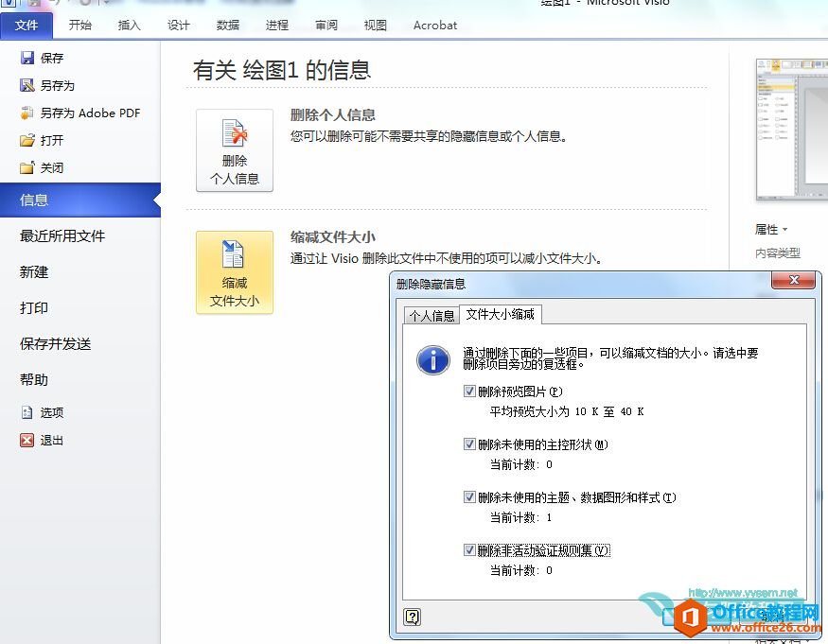
Task: Select the 文件大小缩减 tab
Action: (500, 314)
